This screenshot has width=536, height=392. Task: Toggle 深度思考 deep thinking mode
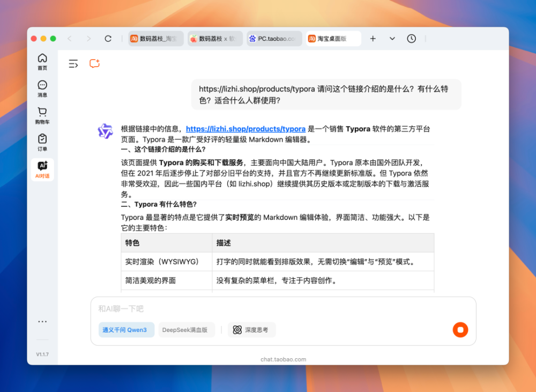coord(251,330)
